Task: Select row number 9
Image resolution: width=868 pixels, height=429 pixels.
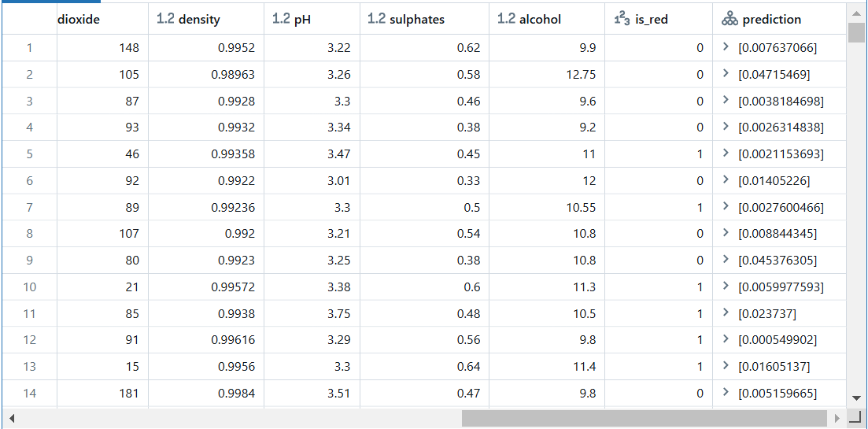Action: tap(29, 261)
